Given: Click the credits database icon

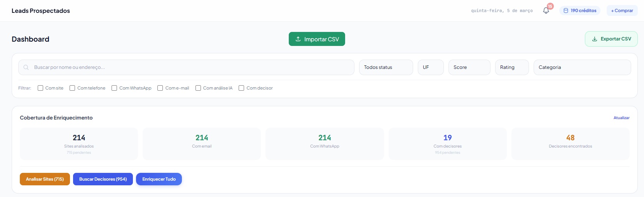Looking at the screenshot, I should tap(566, 11).
